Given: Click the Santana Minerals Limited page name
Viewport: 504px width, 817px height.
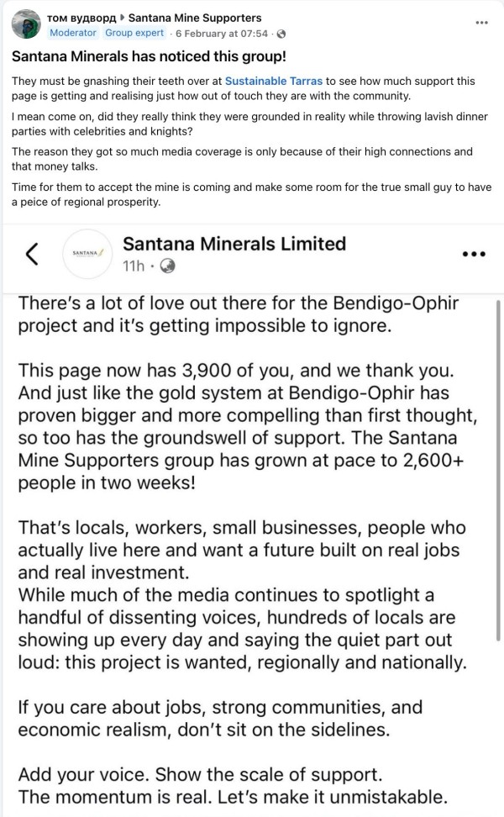Looking at the screenshot, I should coord(234,244).
